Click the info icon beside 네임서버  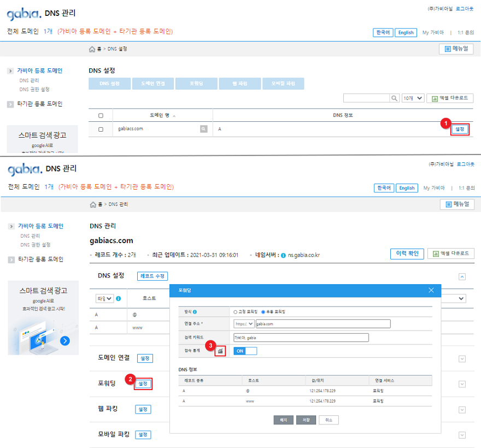283,256
